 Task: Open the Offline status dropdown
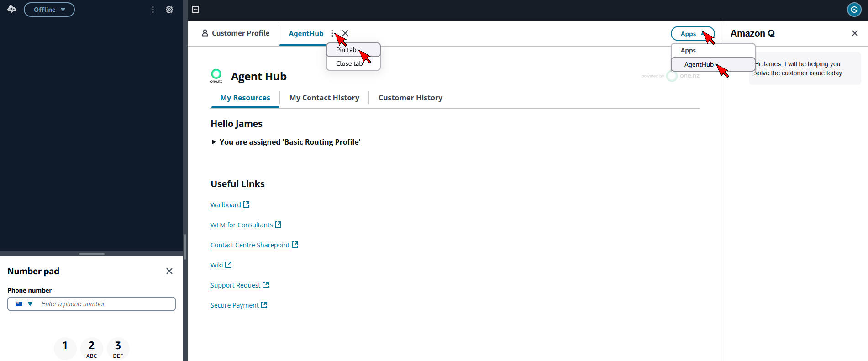point(49,10)
